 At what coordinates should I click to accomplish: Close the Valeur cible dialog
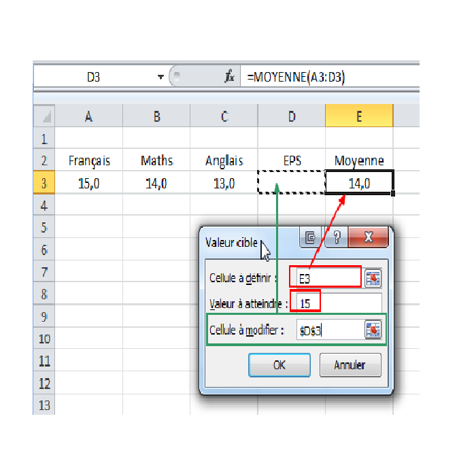pyautogui.click(x=368, y=237)
